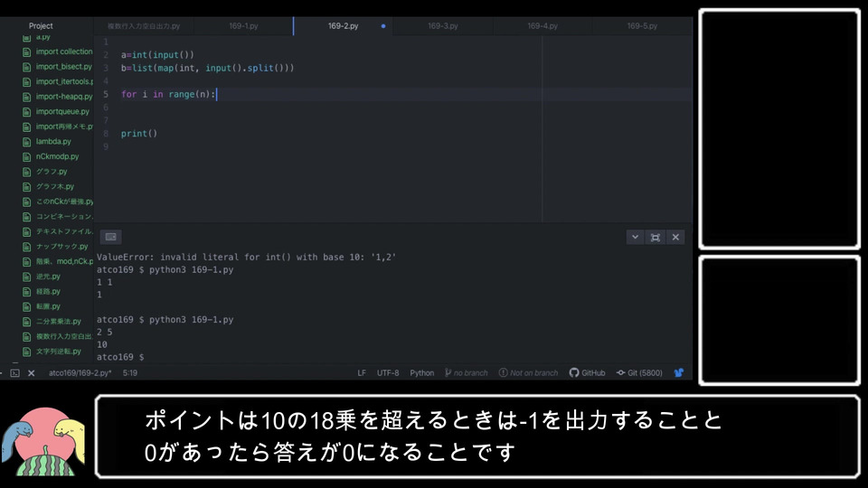Select the Project panel header
Image resolution: width=868 pixels, height=488 pixels.
coord(41,26)
